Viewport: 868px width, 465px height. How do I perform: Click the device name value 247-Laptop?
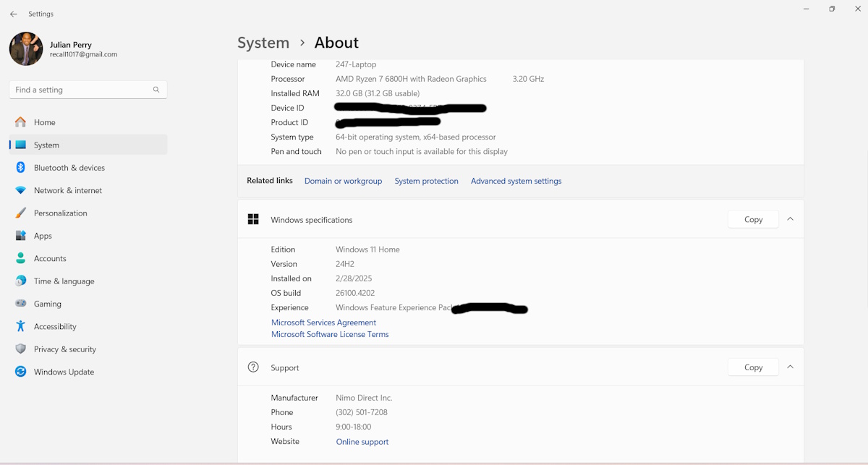(356, 64)
